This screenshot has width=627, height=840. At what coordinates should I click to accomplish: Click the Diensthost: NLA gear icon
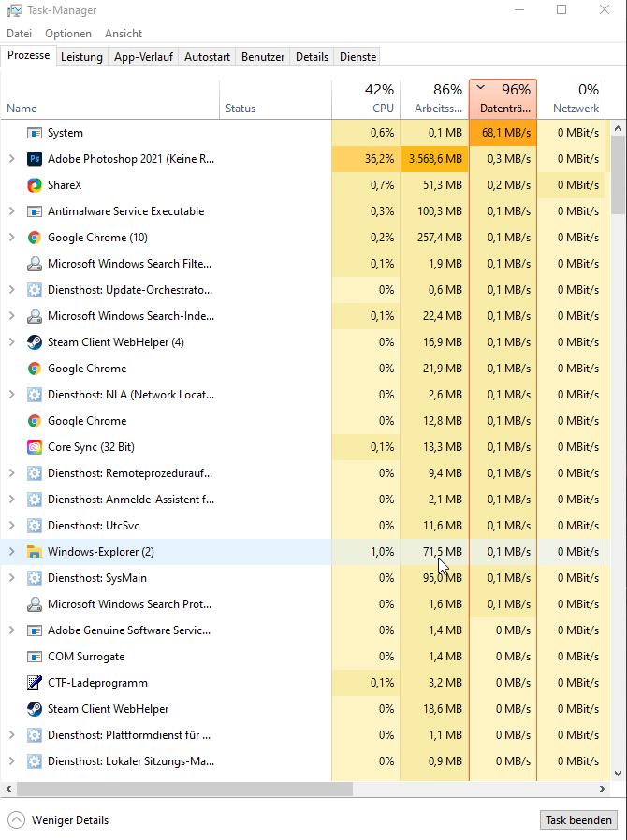pyautogui.click(x=35, y=395)
